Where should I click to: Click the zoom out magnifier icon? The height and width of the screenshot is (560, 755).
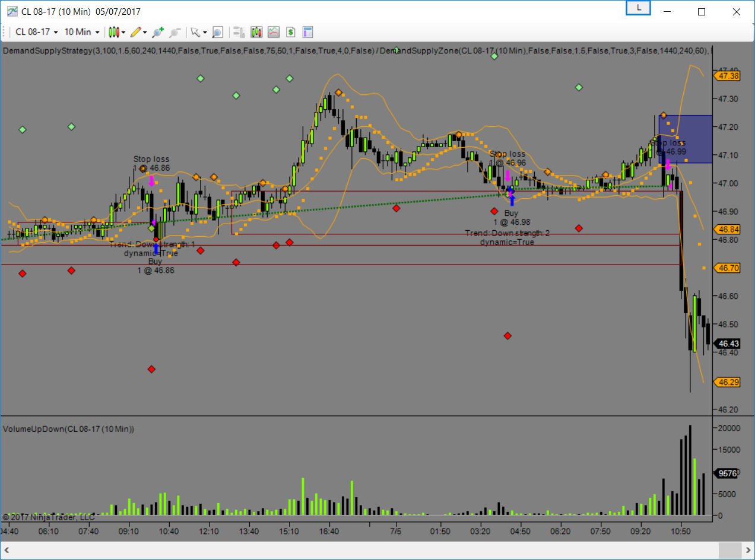tap(175, 32)
